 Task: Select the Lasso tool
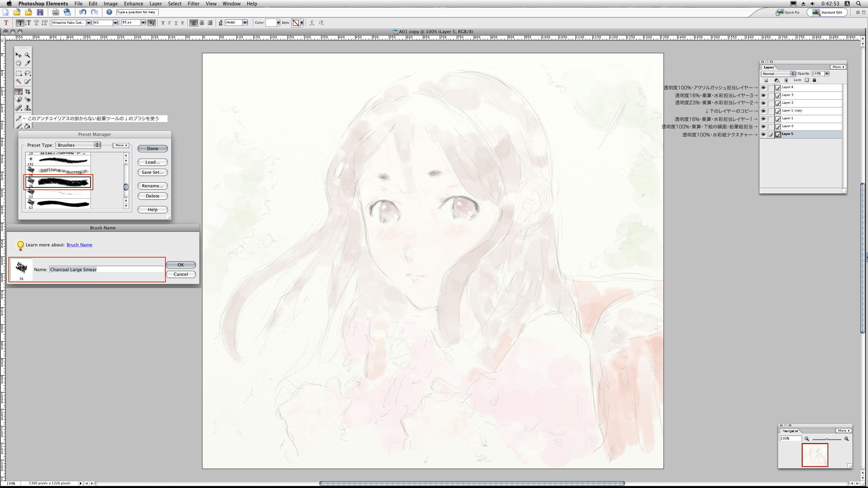(x=27, y=73)
